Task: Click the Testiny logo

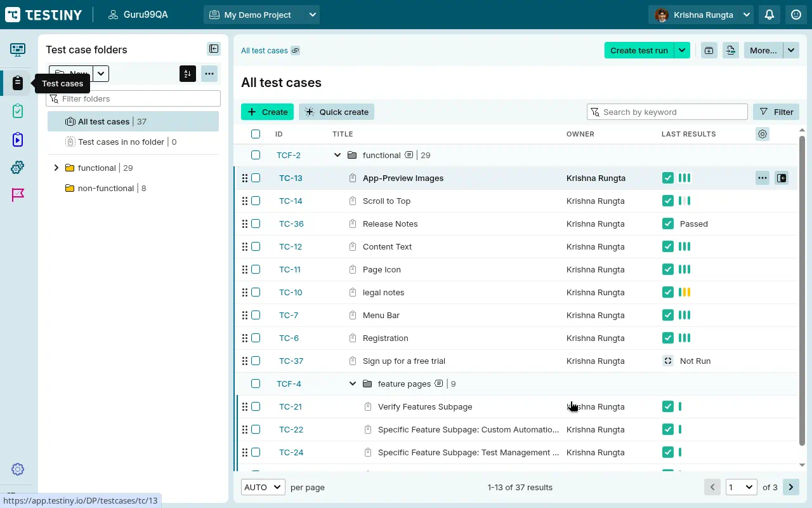Action: [43, 15]
